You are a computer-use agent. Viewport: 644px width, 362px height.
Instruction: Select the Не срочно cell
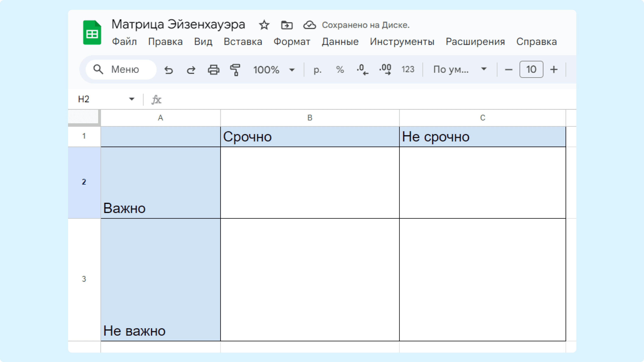[x=483, y=137]
